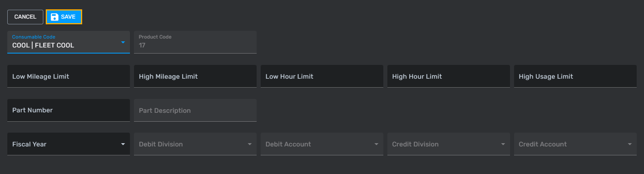Select the High Mileage Limit input
The width and height of the screenshot is (644, 174).
(x=195, y=76)
